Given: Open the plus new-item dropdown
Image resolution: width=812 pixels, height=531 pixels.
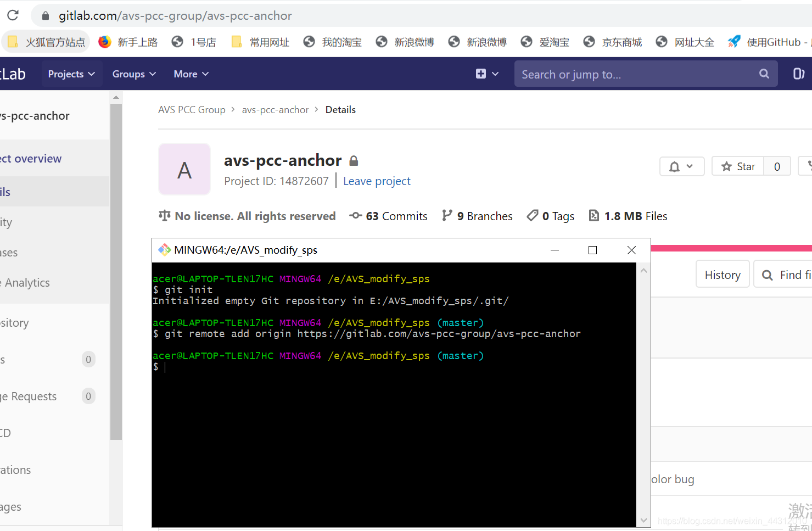Looking at the screenshot, I should [x=487, y=74].
